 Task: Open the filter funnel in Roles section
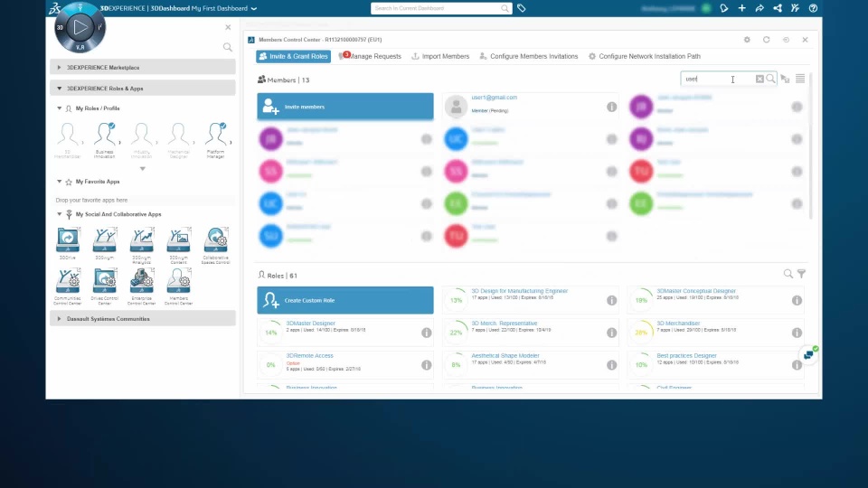point(802,274)
